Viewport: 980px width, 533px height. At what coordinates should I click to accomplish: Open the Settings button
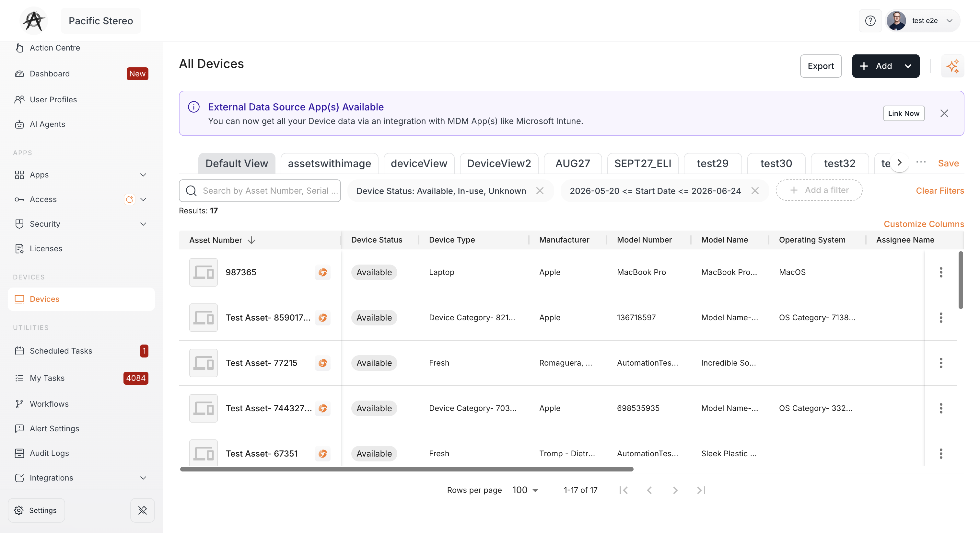(36, 510)
